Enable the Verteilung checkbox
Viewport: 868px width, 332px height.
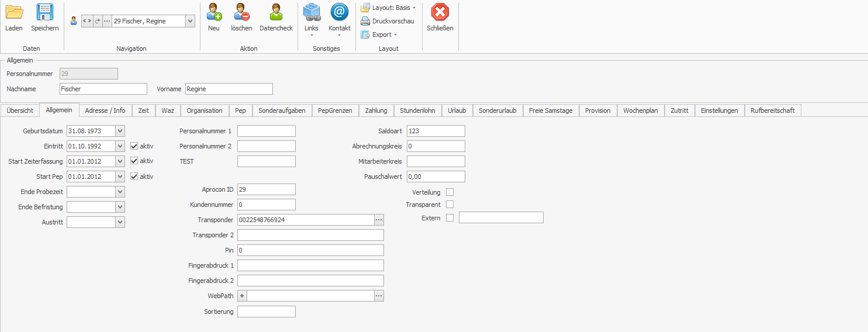click(449, 192)
